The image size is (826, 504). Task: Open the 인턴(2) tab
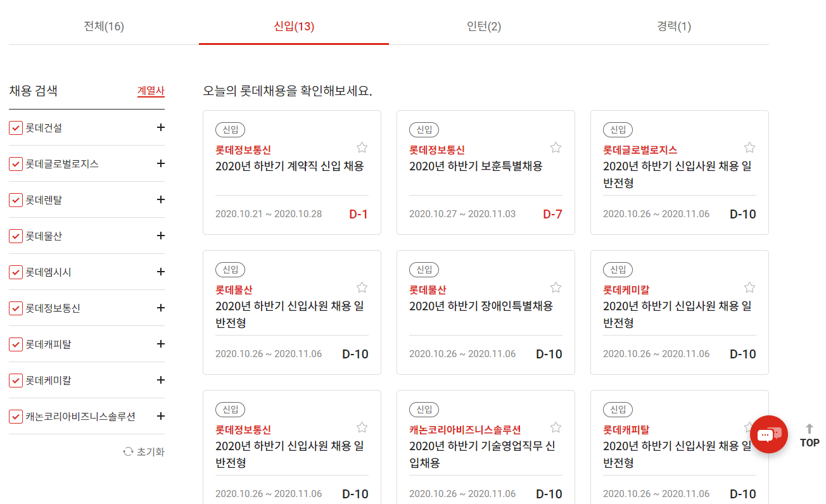point(484,27)
